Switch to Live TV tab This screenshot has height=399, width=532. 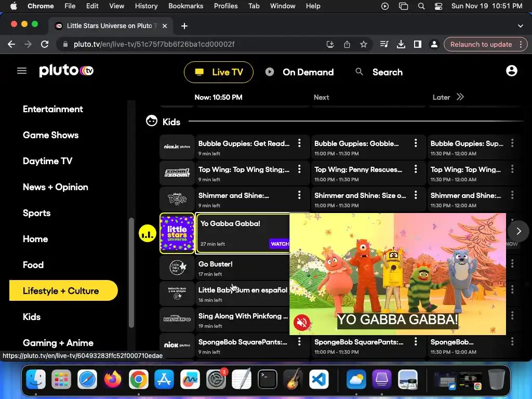coord(219,72)
